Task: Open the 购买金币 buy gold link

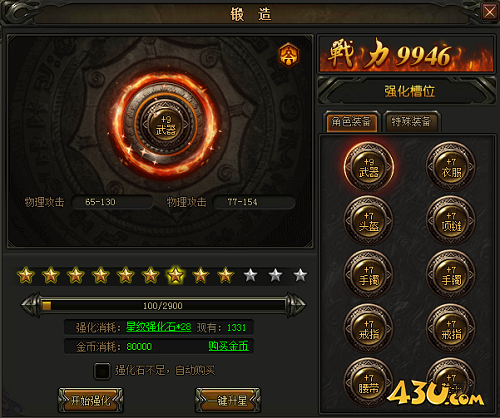Action: coord(229,346)
